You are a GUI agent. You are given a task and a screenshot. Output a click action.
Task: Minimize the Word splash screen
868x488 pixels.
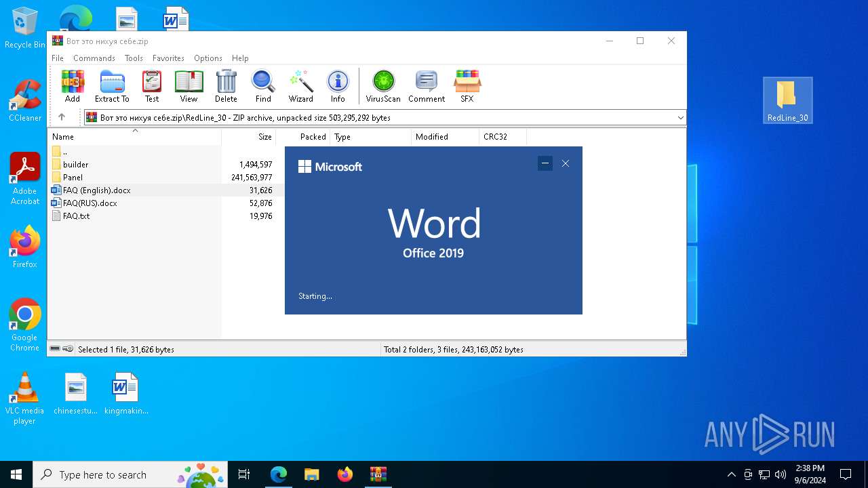[545, 163]
